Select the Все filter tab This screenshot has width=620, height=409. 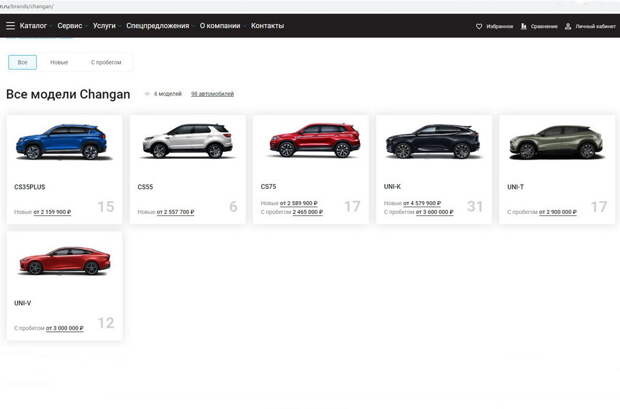coord(23,62)
